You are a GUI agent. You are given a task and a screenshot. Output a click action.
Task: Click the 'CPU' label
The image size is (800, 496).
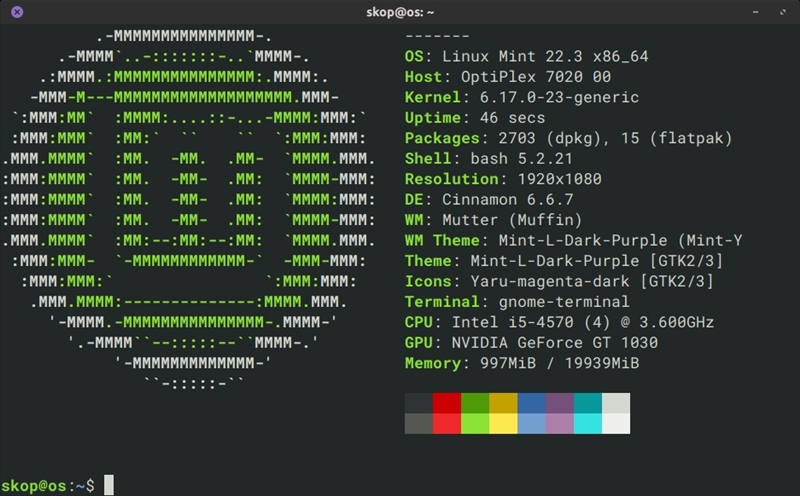click(418, 322)
